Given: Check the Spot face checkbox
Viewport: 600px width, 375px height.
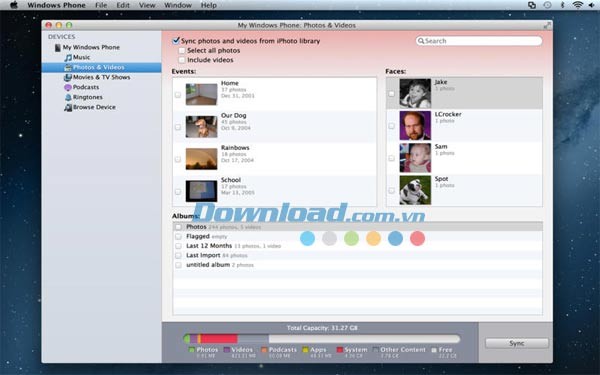Looking at the screenshot, I should (x=391, y=190).
